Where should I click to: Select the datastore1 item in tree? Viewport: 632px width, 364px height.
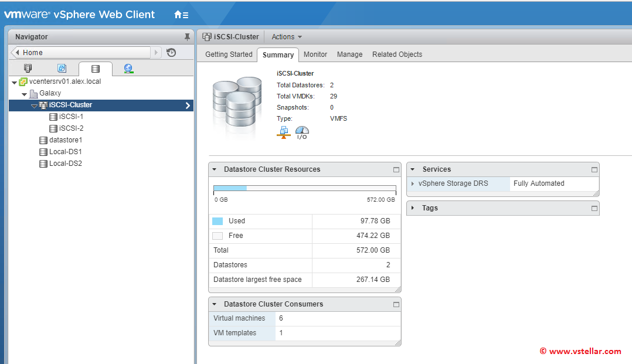coord(65,140)
